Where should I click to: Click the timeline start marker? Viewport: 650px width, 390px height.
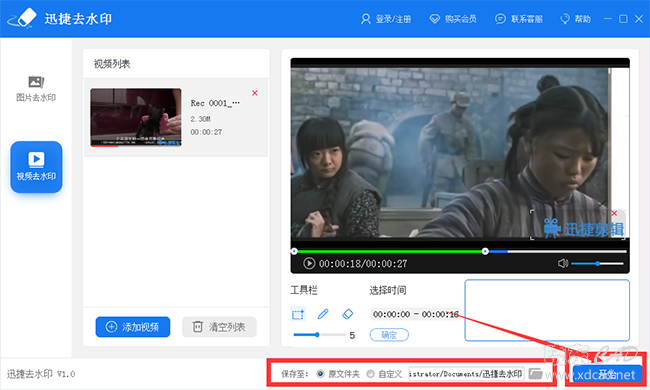(294, 251)
